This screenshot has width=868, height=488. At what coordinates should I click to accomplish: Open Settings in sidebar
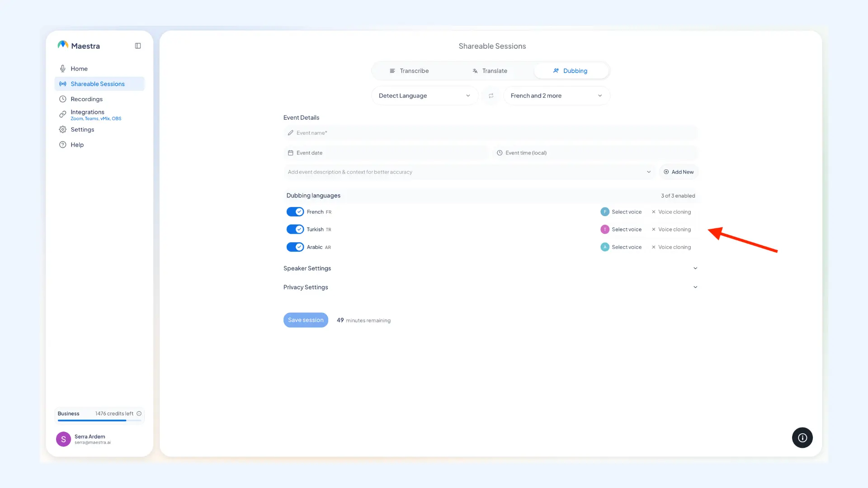[99, 130]
